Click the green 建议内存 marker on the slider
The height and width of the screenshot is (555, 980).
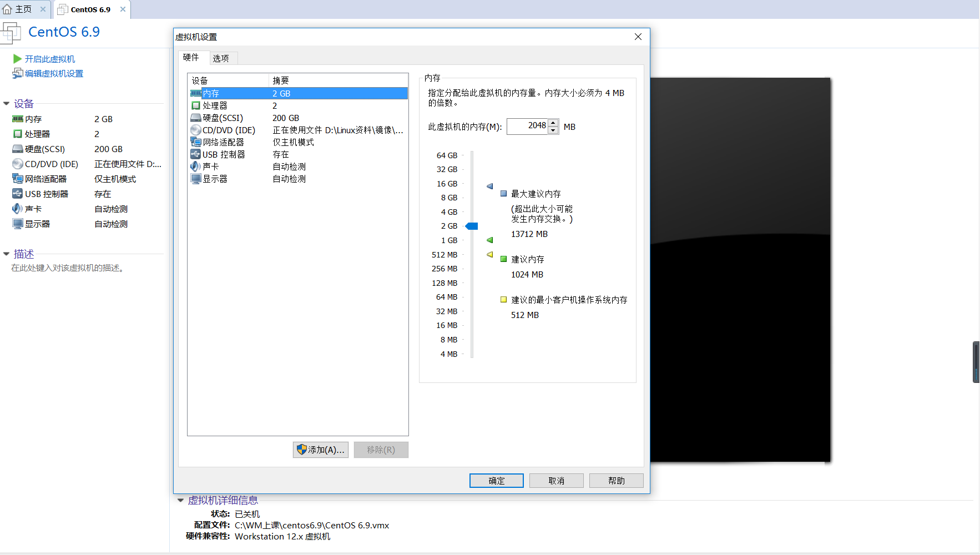click(489, 240)
